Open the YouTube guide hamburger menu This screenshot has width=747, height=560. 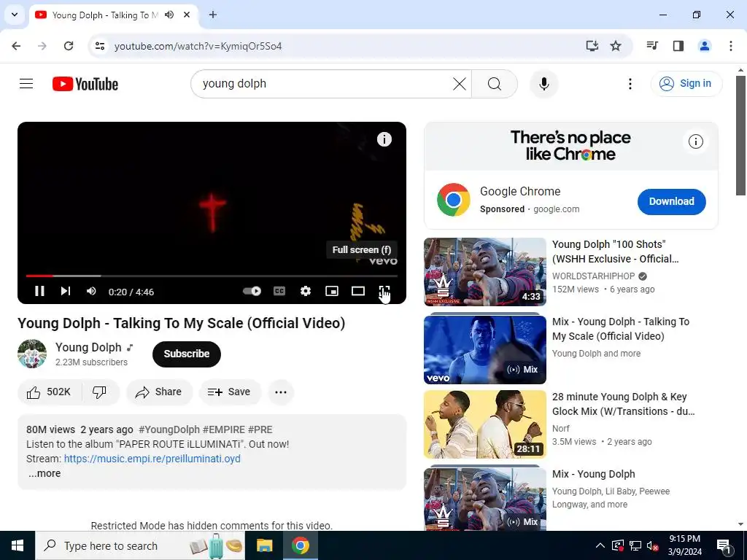[26, 84]
